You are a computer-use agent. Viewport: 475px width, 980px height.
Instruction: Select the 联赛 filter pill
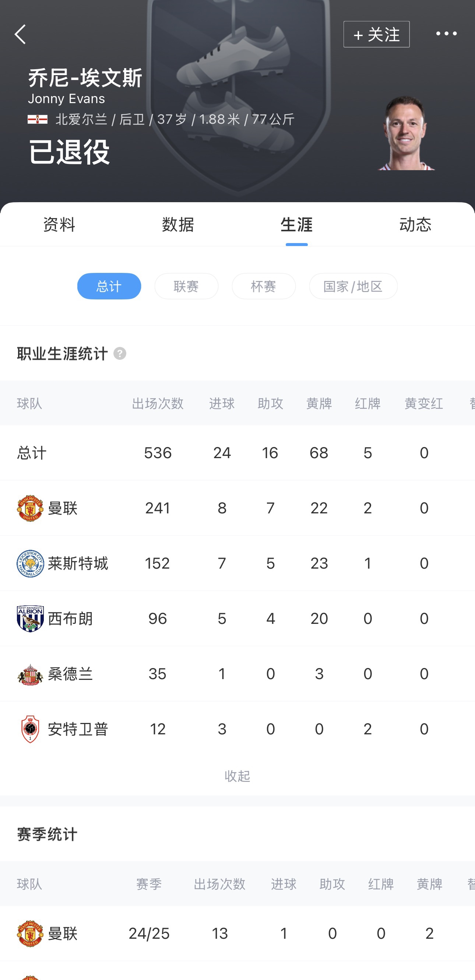click(x=186, y=286)
